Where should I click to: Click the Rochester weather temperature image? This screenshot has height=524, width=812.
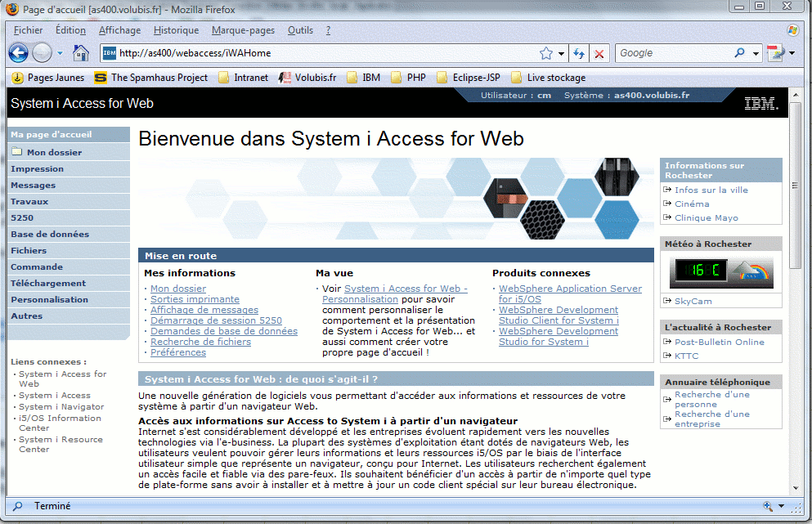721,271
